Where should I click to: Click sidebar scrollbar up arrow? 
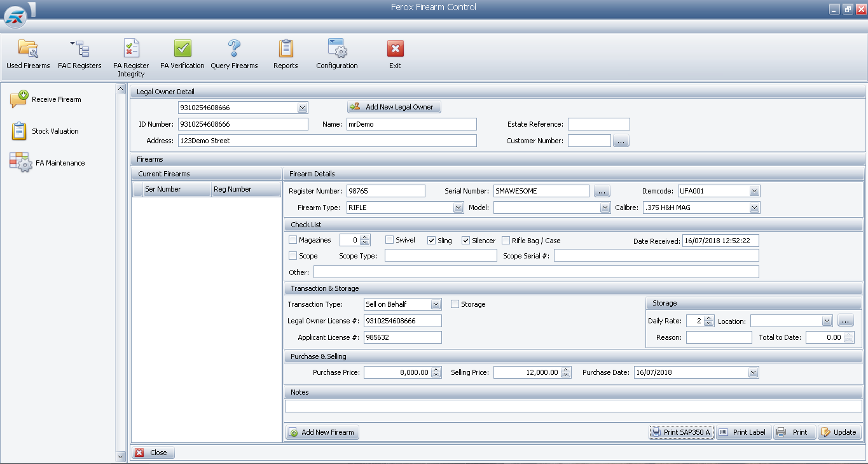[121, 89]
